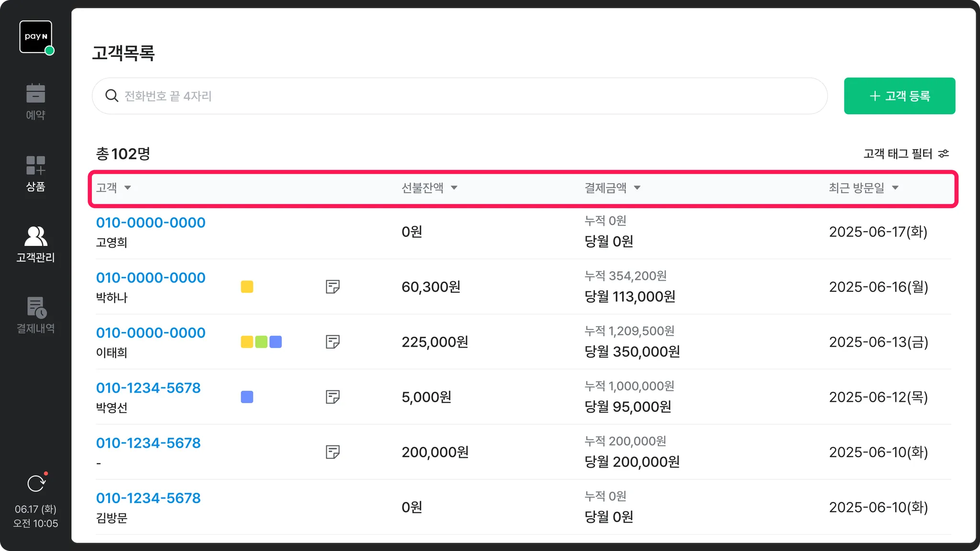Focus the phone number search field
Viewport: 980px width, 551px height.
pos(459,96)
